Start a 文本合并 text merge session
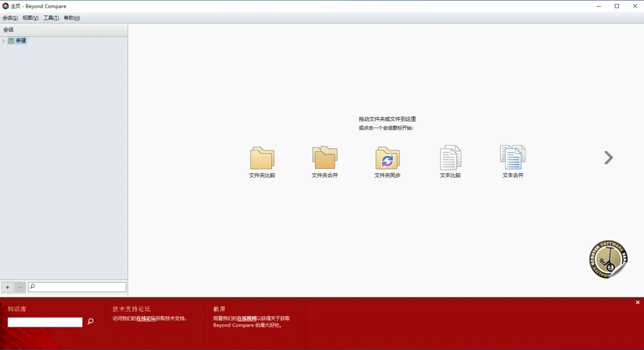Viewport: 644px width, 350px height. (513, 162)
